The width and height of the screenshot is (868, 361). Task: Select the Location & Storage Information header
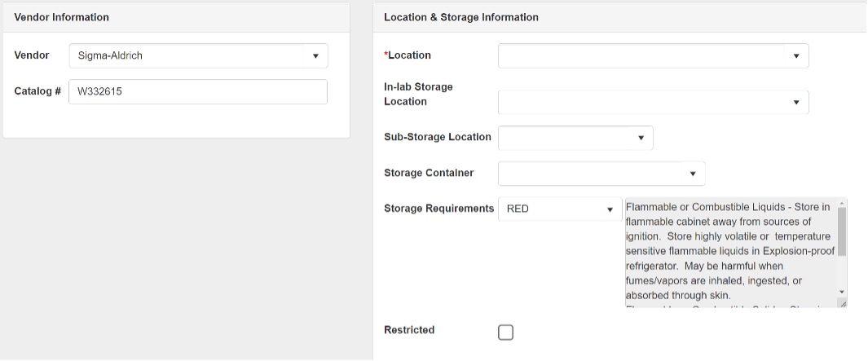460,17
